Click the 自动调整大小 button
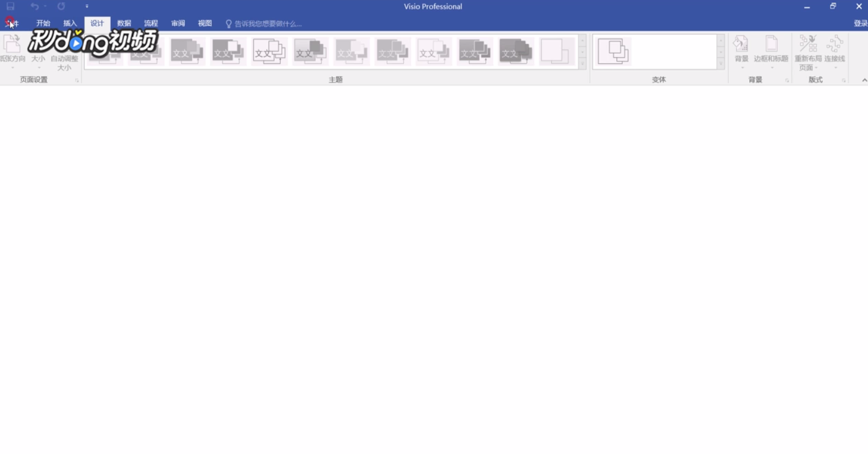The width and height of the screenshot is (868, 454). [64, 52]
